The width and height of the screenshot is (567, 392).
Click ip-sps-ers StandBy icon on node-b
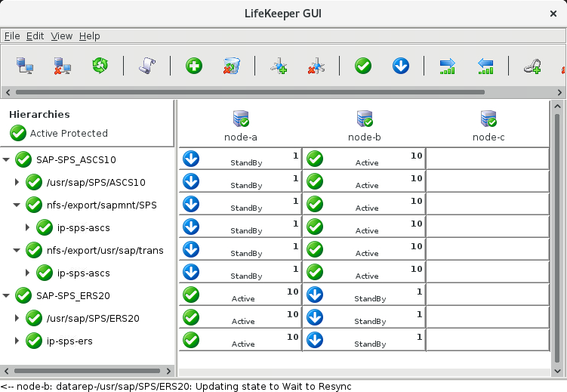point(315,340)
